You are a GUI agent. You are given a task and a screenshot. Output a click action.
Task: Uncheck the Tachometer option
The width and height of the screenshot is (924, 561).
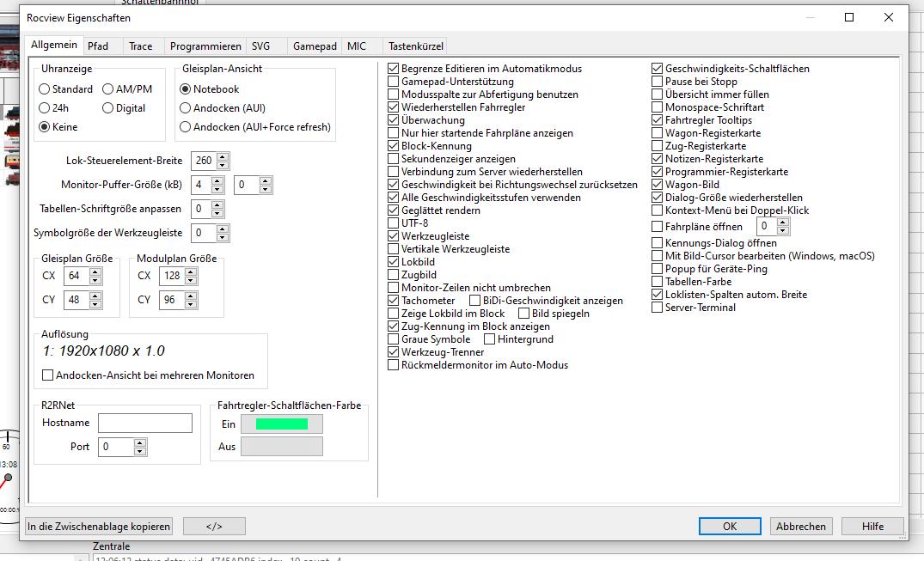394,301
